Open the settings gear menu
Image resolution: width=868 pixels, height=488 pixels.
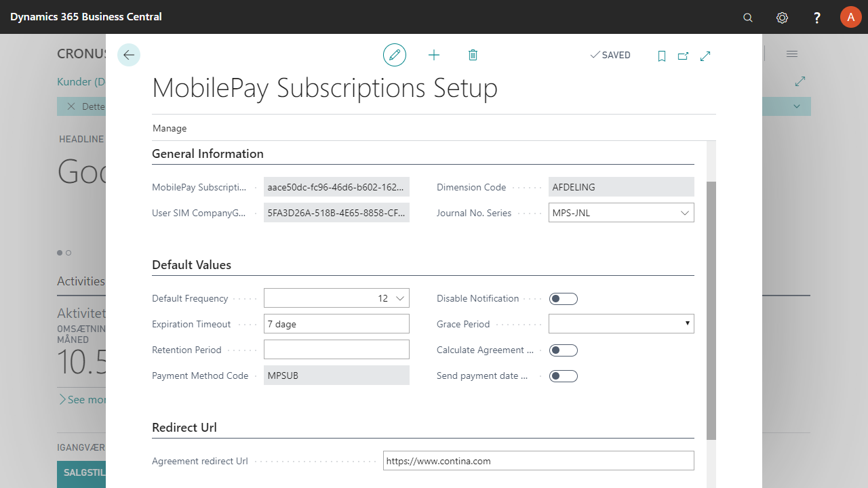tap(783, 17)
